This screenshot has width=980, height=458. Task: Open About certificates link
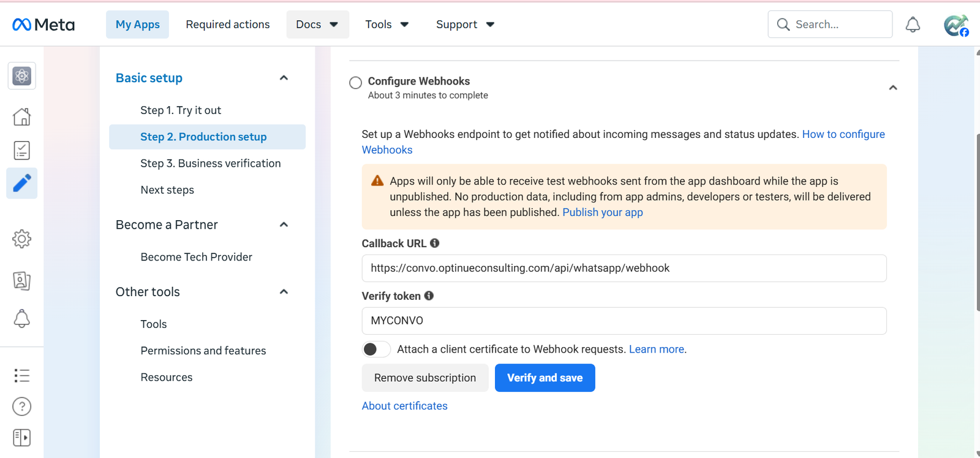tap(405, 406)
